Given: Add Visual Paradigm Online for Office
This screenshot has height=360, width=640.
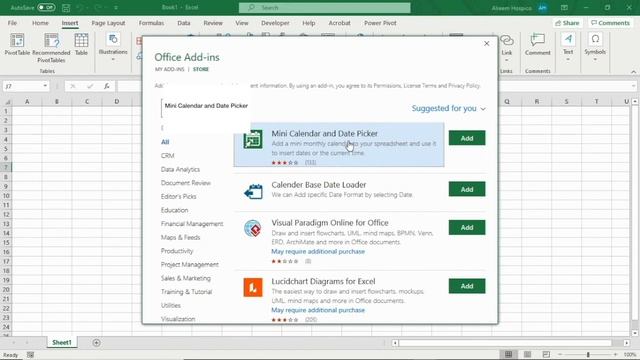Looking at the screenshot, I should pyautogui.click(x=467, y=227).
